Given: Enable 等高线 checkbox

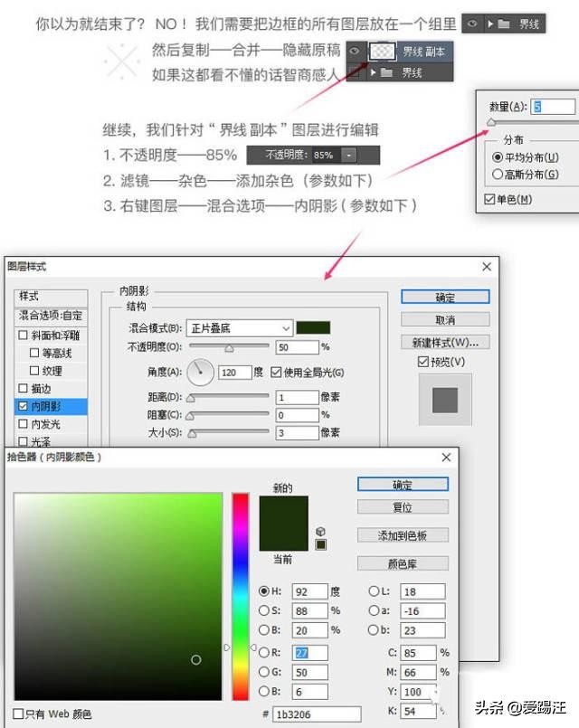Looking at the screenshot, I should pyautogui.click(x=34, y=353).
